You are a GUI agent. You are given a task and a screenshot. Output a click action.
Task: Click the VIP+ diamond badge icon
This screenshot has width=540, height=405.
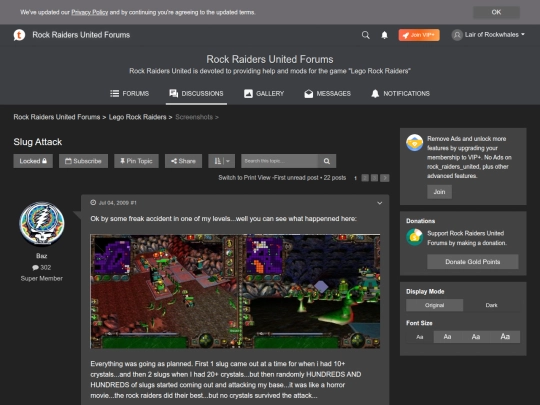415,143
